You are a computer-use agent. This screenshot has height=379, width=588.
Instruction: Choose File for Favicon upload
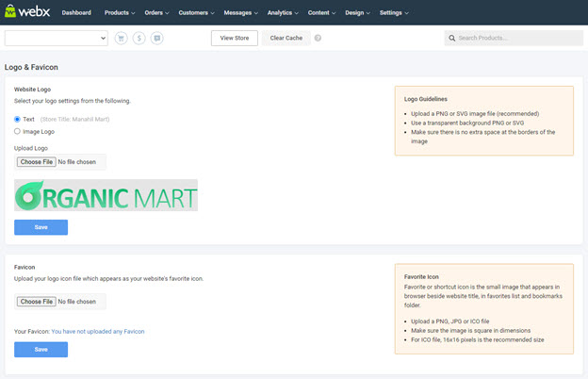coord(37,302)
